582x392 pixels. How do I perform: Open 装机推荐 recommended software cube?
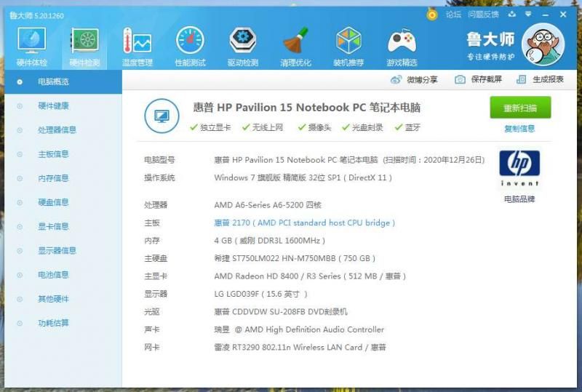click(x=348, y=47)
